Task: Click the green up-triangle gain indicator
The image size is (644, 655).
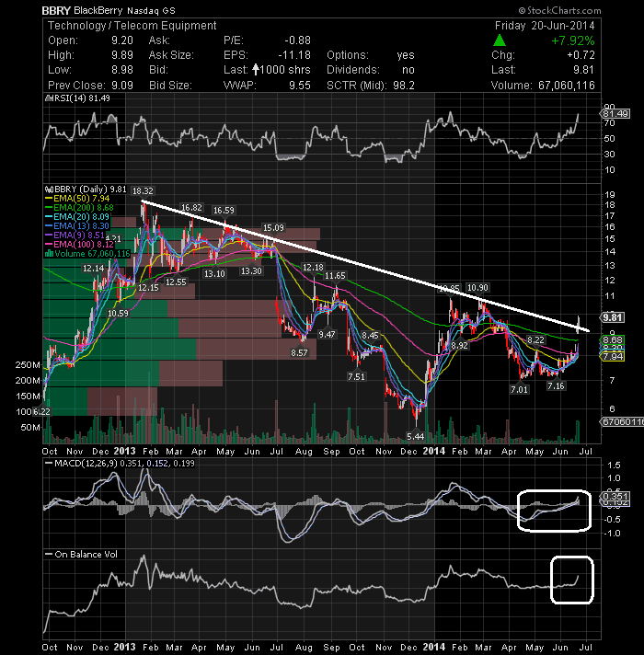Action: tap(499, 40)
